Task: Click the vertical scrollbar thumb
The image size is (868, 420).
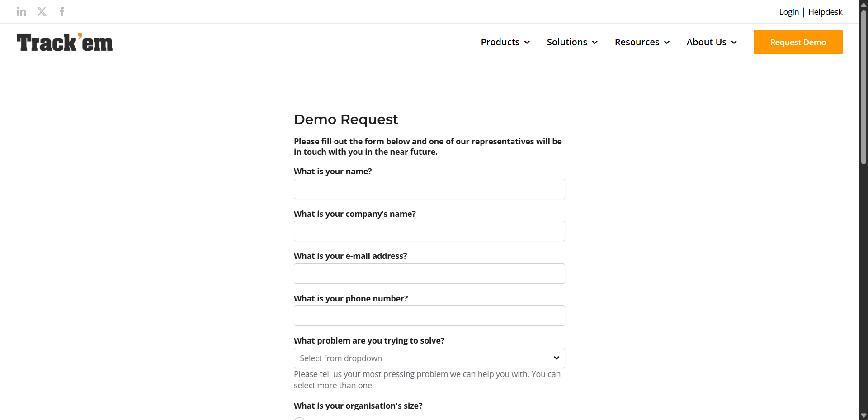Action: click(863, 87)
